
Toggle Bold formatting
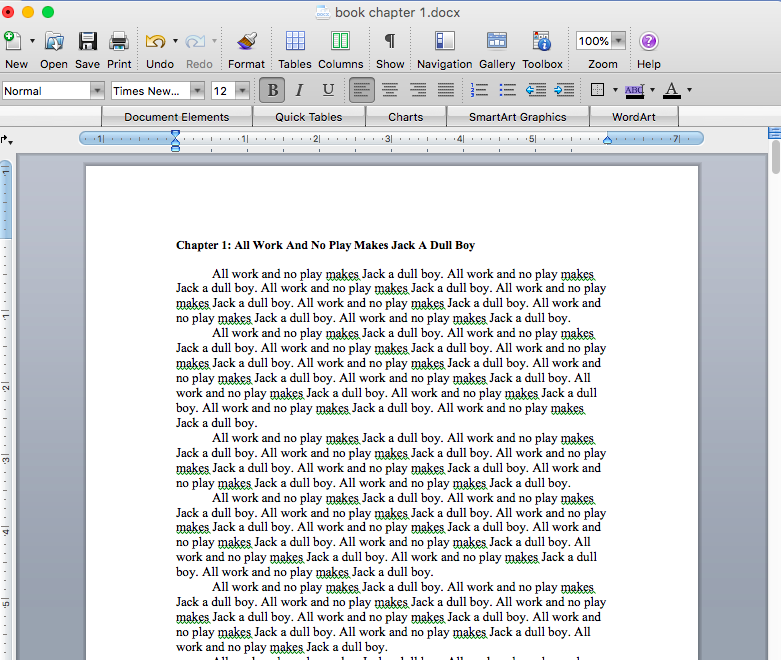pos(272,90)
